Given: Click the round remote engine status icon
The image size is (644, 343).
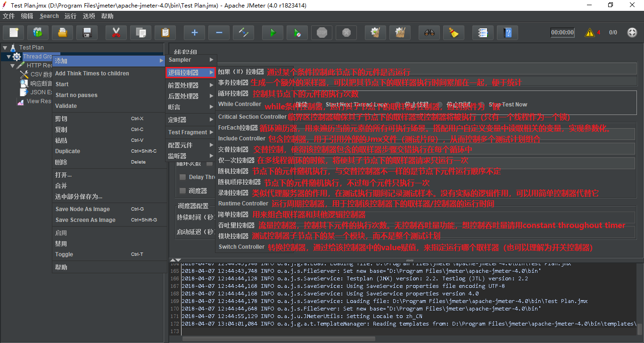Looking at the screenshot, I should point(632,33).
